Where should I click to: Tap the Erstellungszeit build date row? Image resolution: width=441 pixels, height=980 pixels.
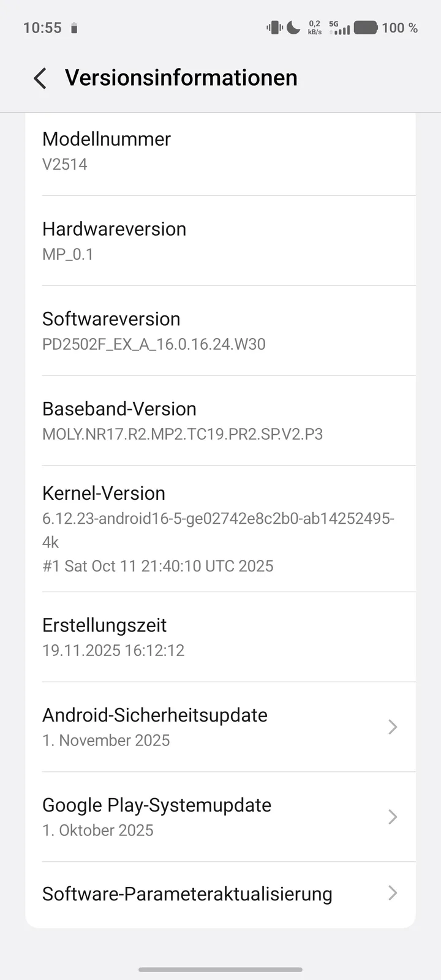coord(221,637)
